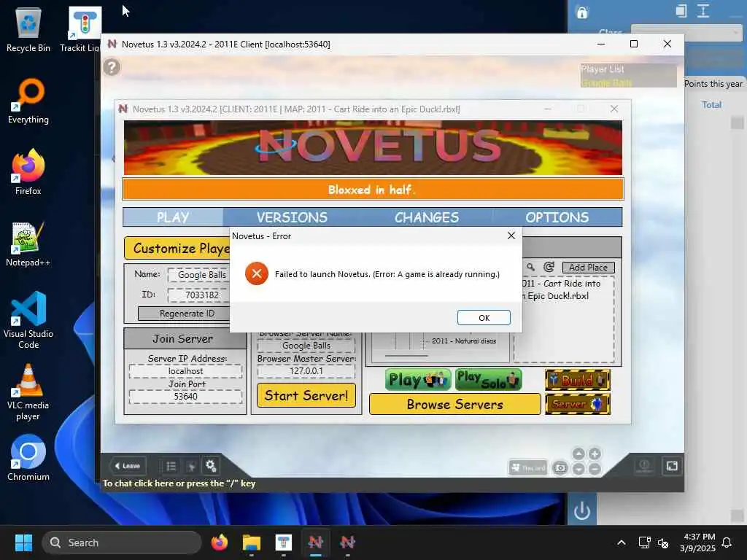747x560 pixels.
Task: Click Leave in the game client
Action: [128, 466]
